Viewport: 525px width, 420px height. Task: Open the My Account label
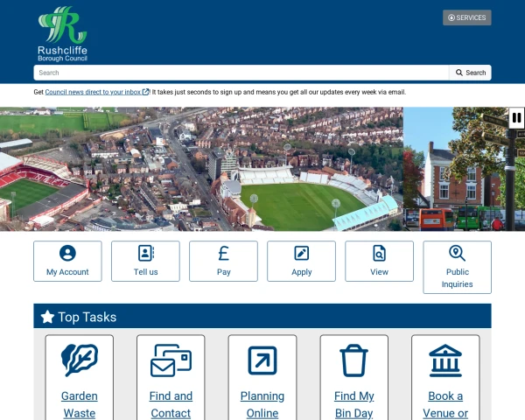click(67, 272)
